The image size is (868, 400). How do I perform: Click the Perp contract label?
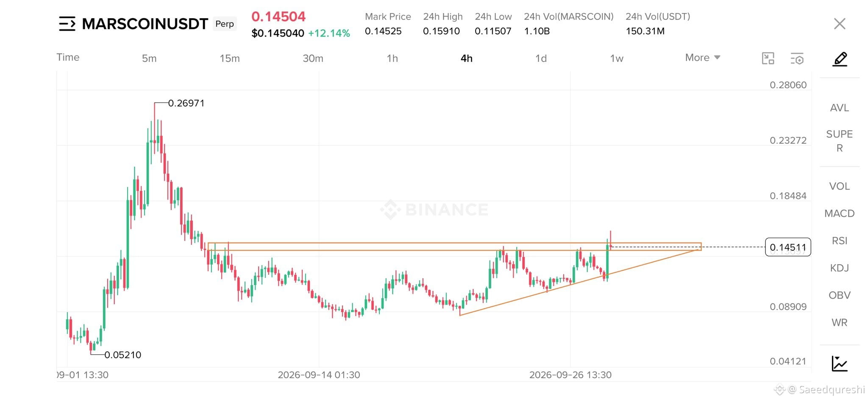[x=224, y=24]
